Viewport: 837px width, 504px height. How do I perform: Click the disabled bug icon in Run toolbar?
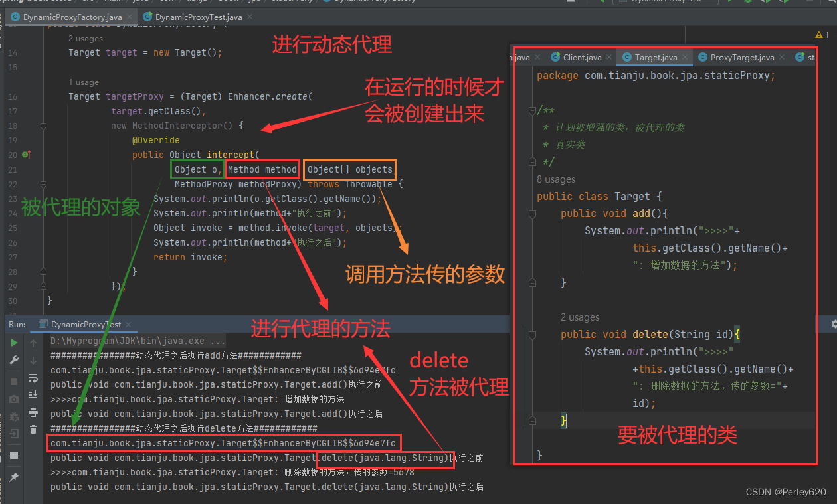14,416
